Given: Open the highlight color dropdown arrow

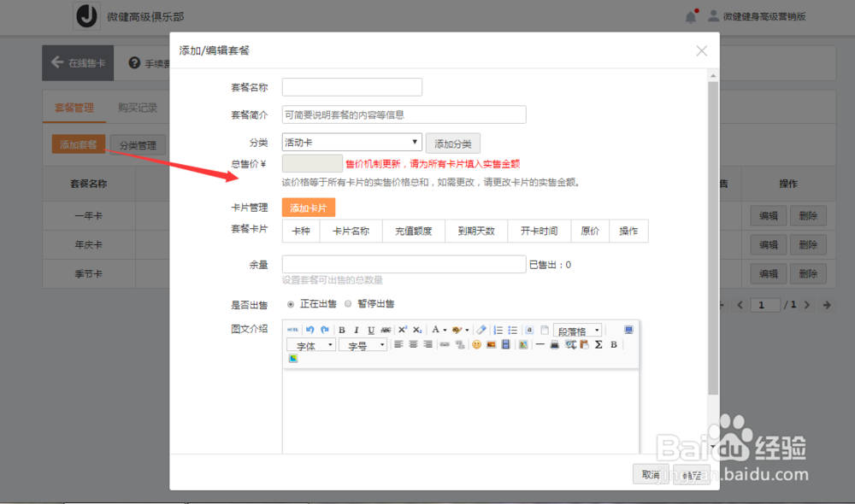Looking at the screenshot, I should (467, 331).
